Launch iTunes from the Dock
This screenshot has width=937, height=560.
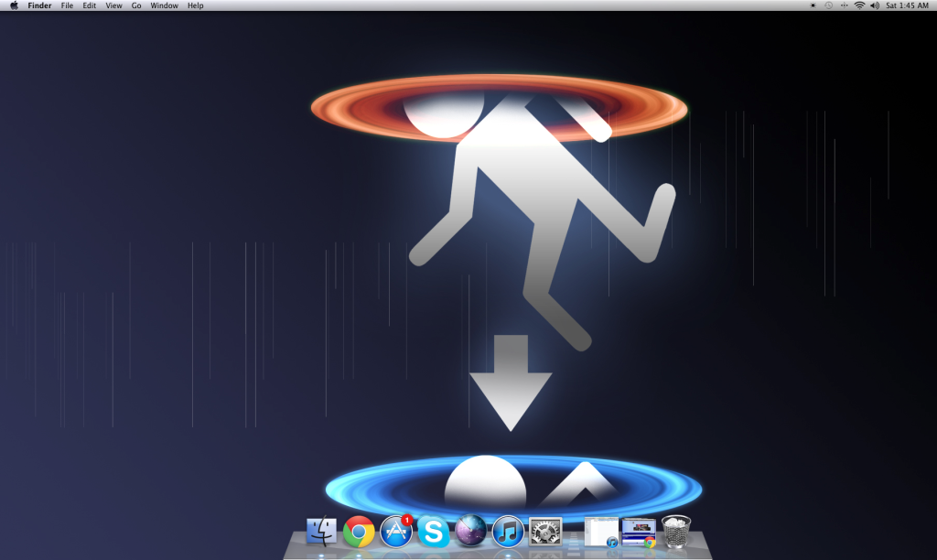point(508,532)
